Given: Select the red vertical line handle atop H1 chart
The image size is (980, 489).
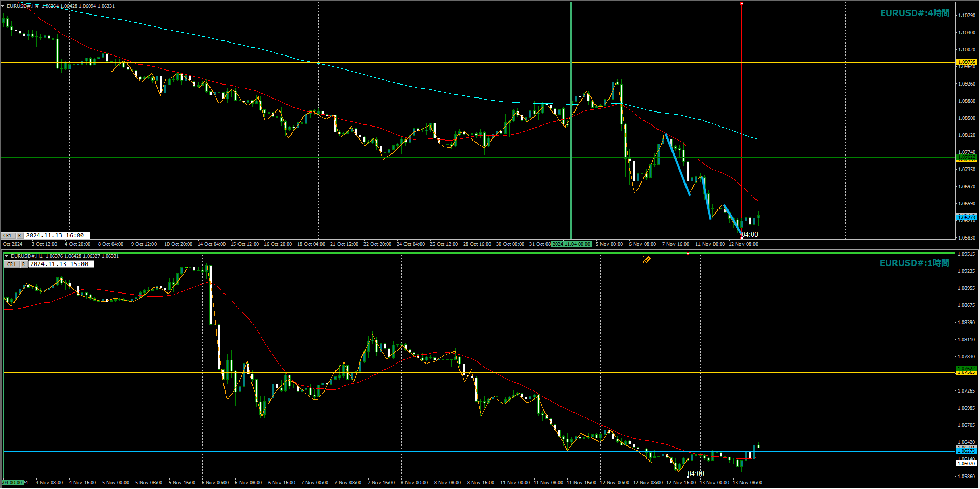Looking at the screenshot, I should point(688,254).
